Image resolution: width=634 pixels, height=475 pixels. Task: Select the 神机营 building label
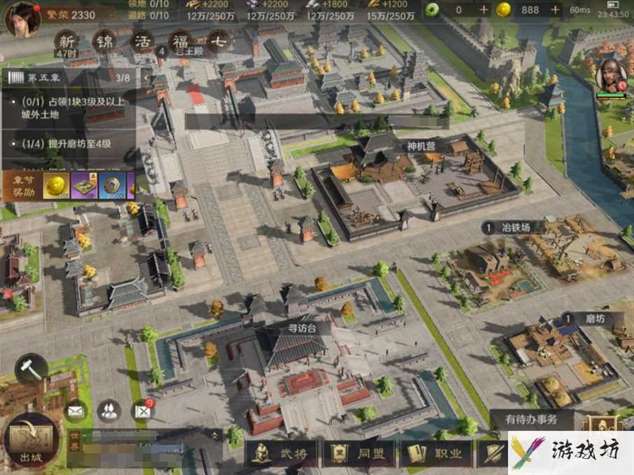pos(421,146)
